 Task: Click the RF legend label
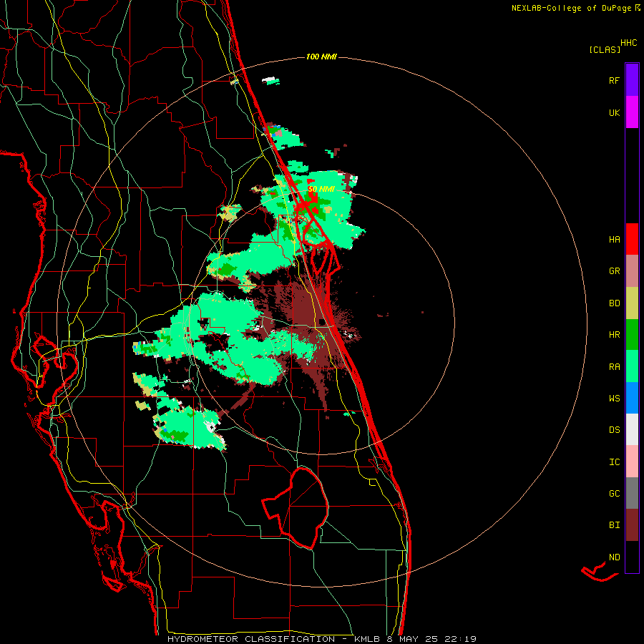tap(614, 81)
